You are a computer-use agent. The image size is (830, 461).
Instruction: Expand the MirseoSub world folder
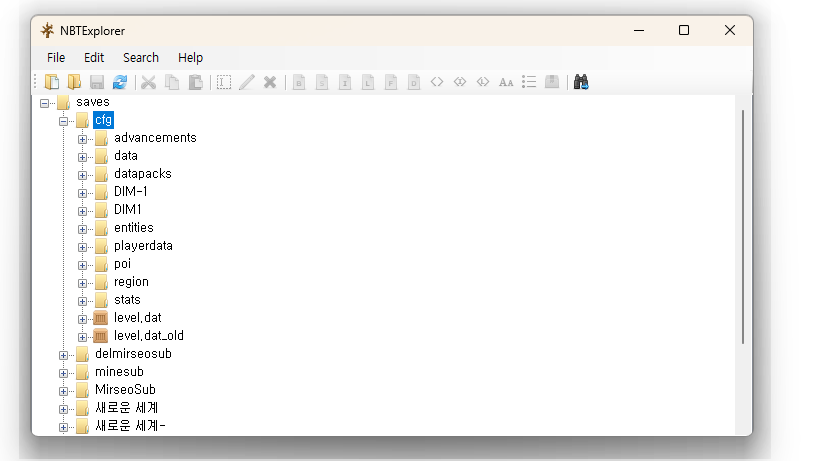[64, 391]
